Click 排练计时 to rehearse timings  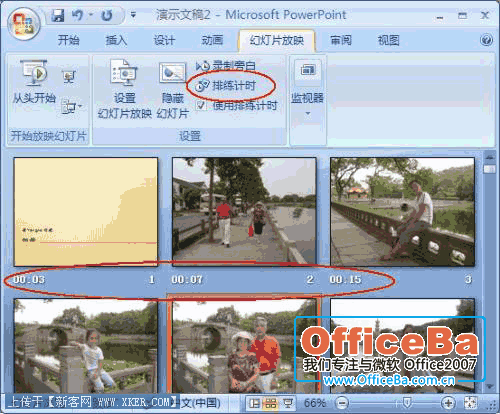click(226, 86)
